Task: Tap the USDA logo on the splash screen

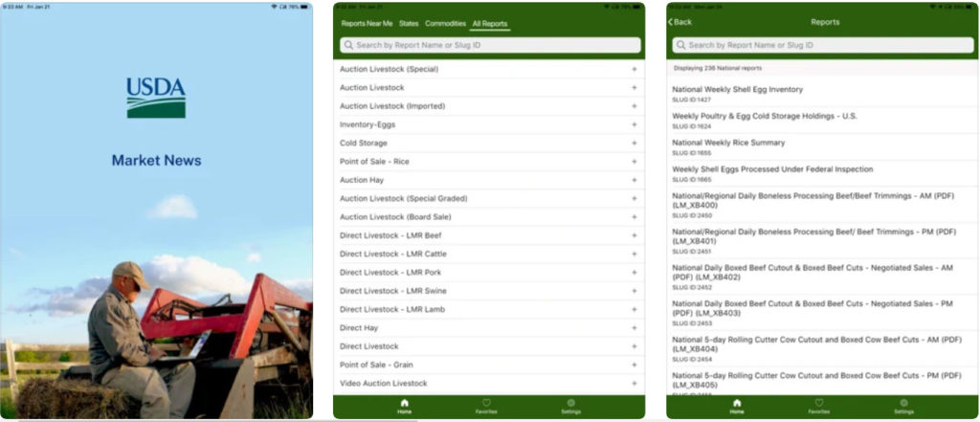Action: [x=156, y=98]
